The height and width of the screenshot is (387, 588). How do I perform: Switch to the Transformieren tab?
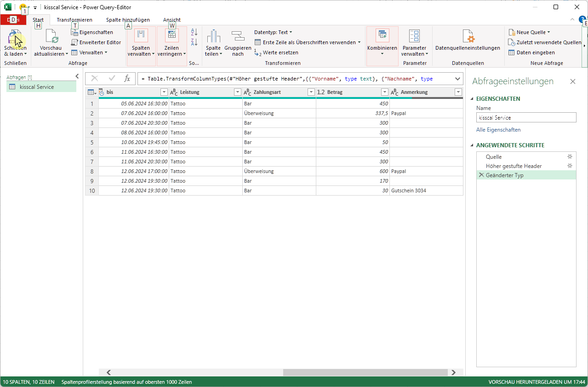coord(74,20)
